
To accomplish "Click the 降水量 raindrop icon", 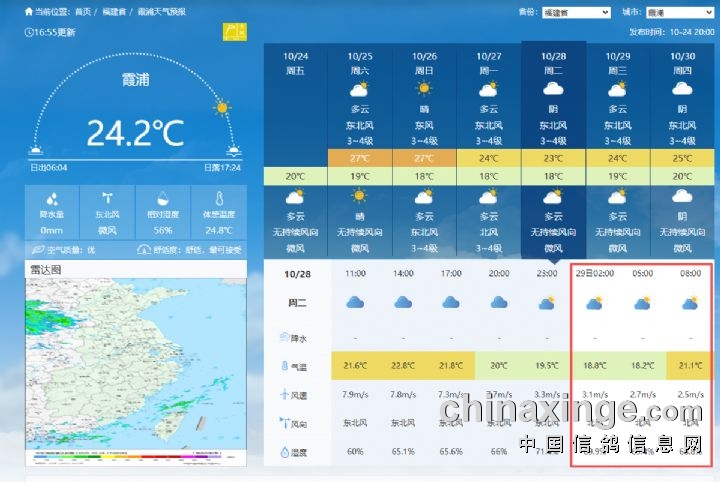I will point(51,199).
